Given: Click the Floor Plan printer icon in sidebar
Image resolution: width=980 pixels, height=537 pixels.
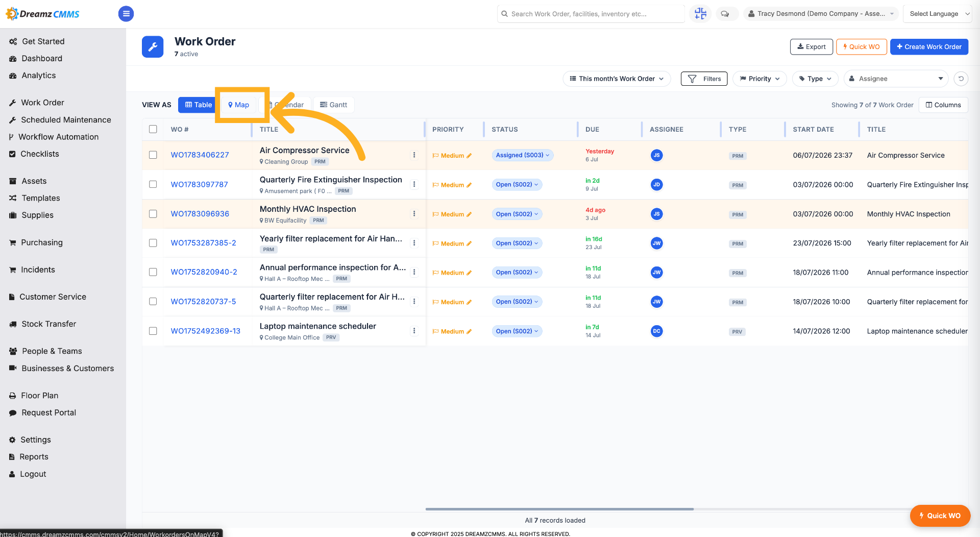Looking at the screenshot, I should [x=12, y=396].
